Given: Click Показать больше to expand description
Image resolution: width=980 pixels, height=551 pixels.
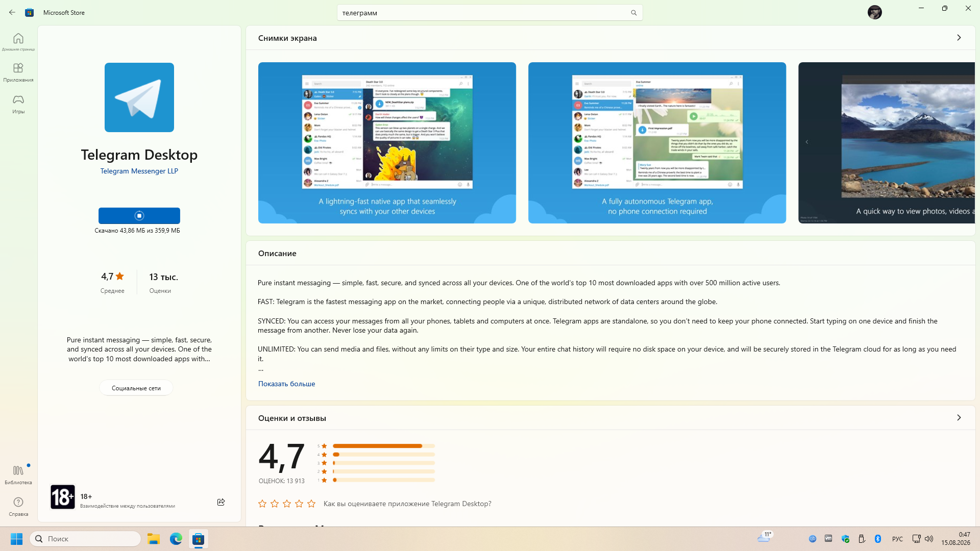Looking at the screenshot, I should pyautogui.click(x=286, y=384).
